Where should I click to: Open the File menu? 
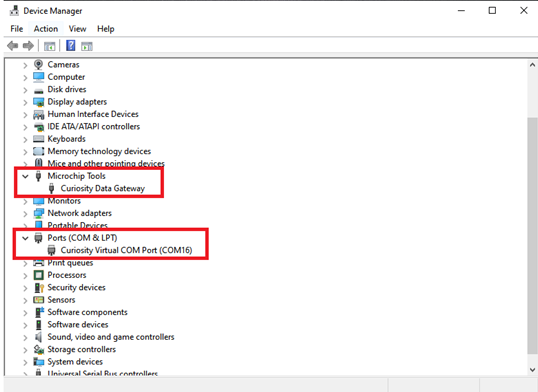click(17, 29)
